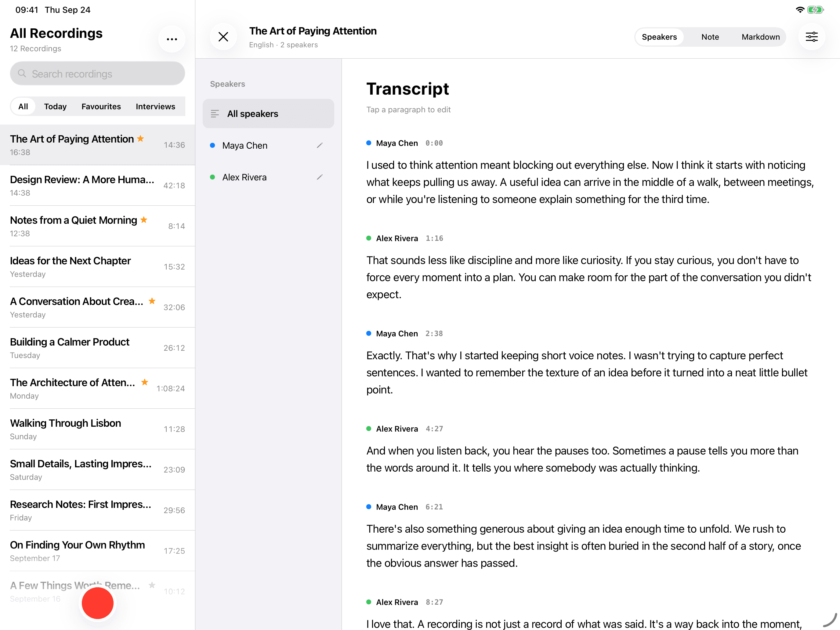Start recording with red record button
The image size is (840, 630).
point(98,603)
